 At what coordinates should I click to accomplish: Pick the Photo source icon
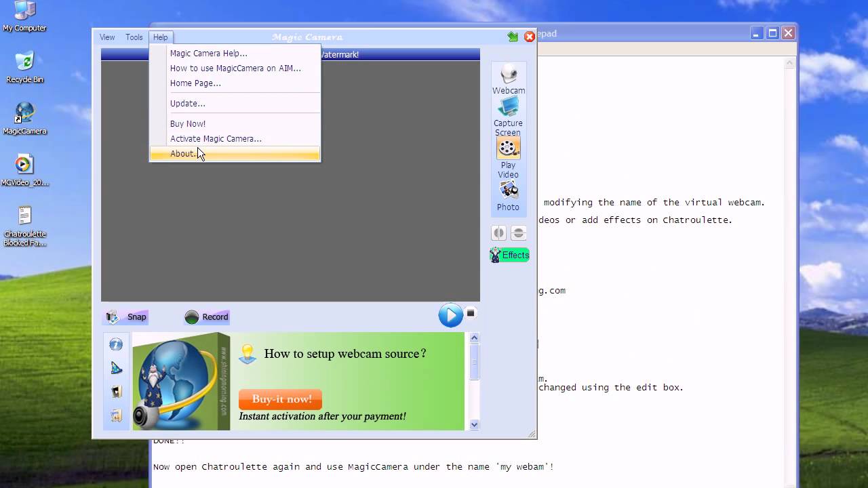pos(508,197)
